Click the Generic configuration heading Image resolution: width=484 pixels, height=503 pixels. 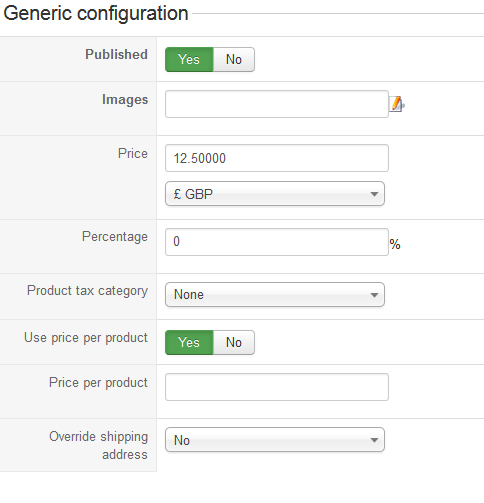(96, 14)
